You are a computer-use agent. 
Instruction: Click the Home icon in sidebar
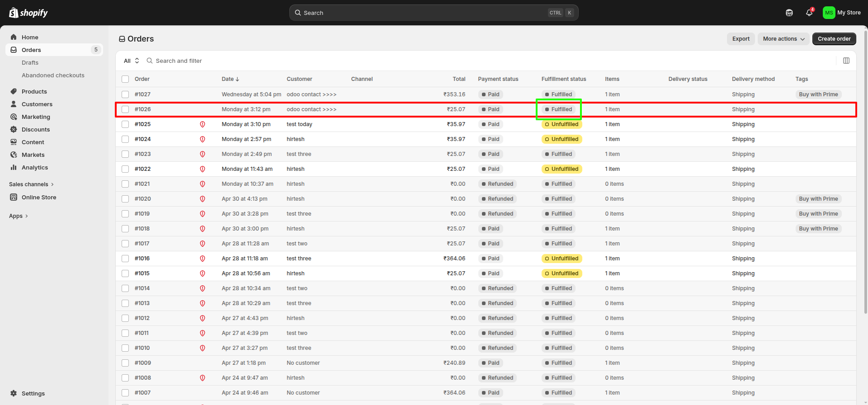(14, 37)
